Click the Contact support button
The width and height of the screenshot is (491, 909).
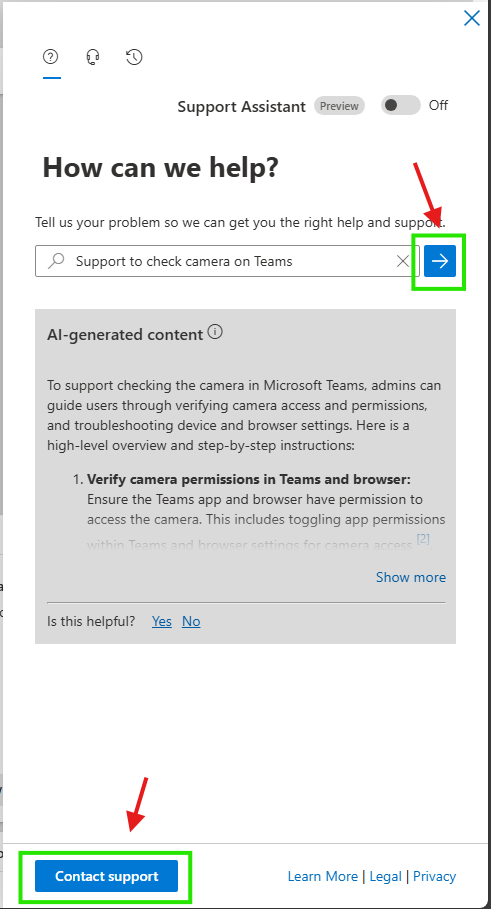[107, 876]
